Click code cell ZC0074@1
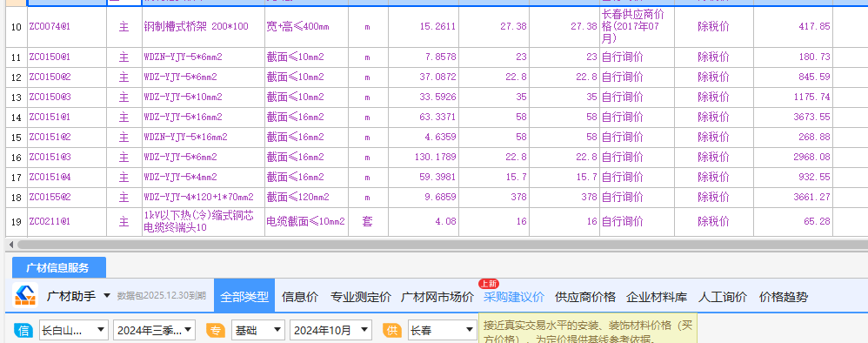The height and width of the screenshot is (343, 868). [67, 27]
